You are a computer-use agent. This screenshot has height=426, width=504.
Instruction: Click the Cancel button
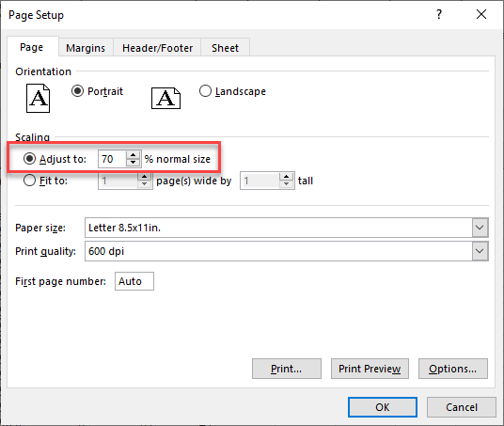click(462, 407)
